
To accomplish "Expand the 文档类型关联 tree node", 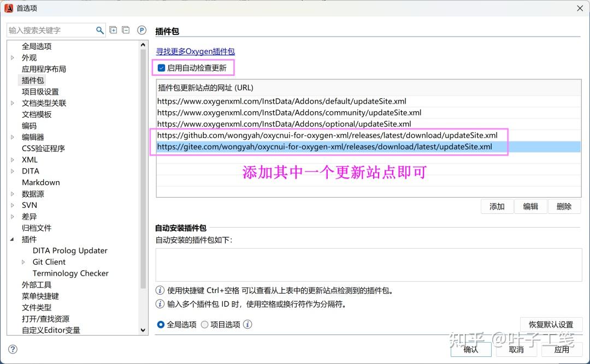I will click(x=13, y=103).
